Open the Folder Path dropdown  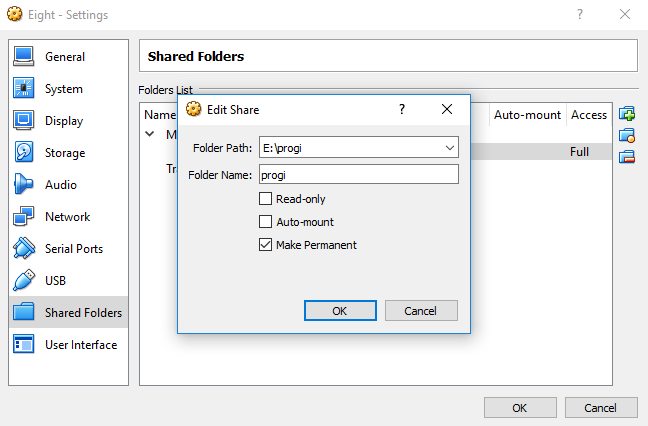pyautogui.click(x=450, y=148)
